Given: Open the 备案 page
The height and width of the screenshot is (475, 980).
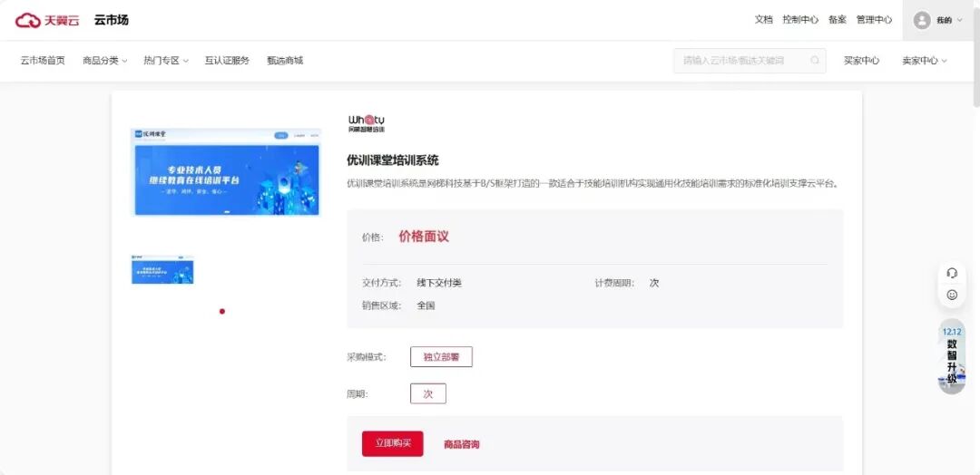Looking at the screenshot, I should tap(838, 20).
